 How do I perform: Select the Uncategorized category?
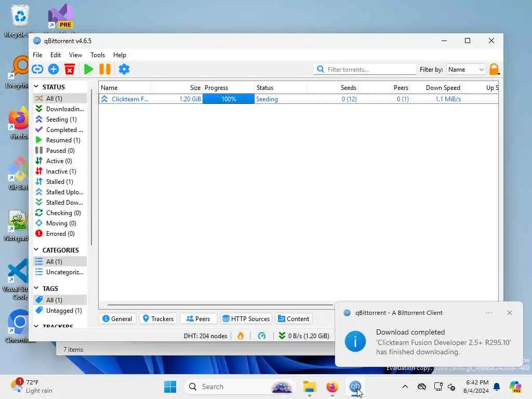60,272
